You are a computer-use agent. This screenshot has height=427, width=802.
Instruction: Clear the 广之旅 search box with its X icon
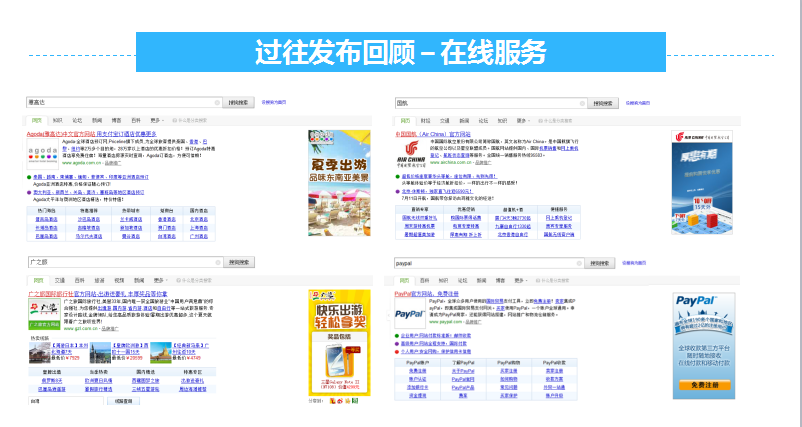point(218,262)
